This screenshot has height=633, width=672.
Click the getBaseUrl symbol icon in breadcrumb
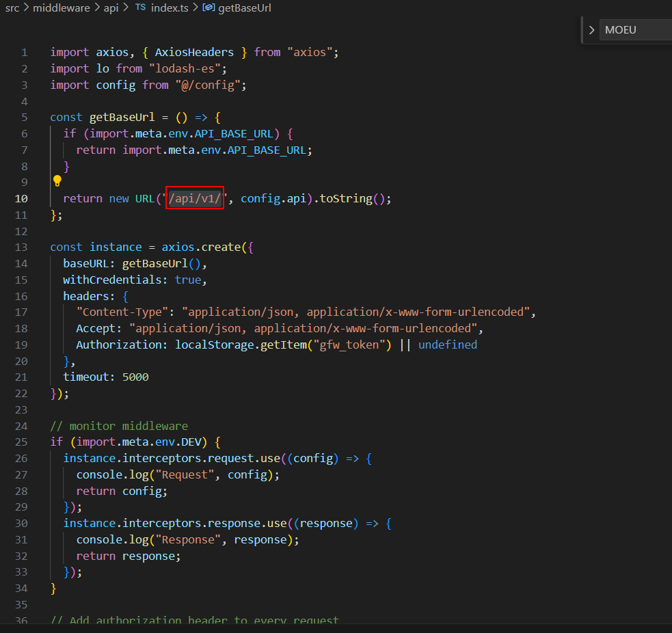click(x=209, y=8)
